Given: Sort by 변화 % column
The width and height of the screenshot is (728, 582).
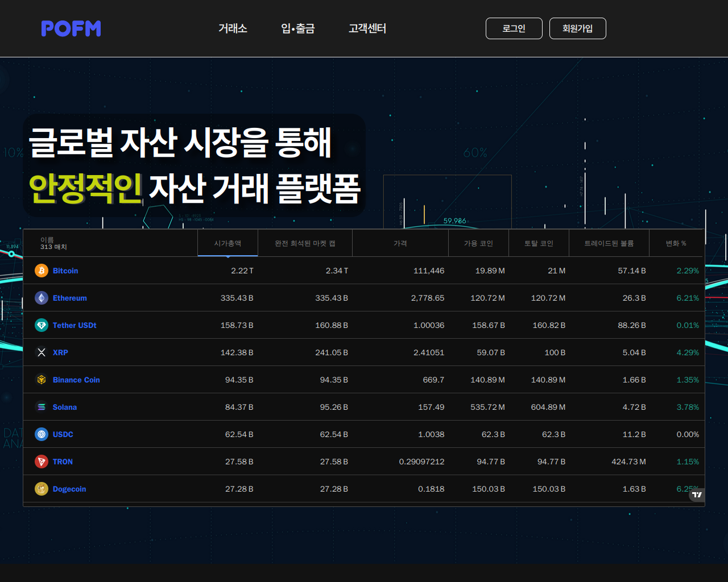Looking at the screenshot, I should [x=676, y=243].
